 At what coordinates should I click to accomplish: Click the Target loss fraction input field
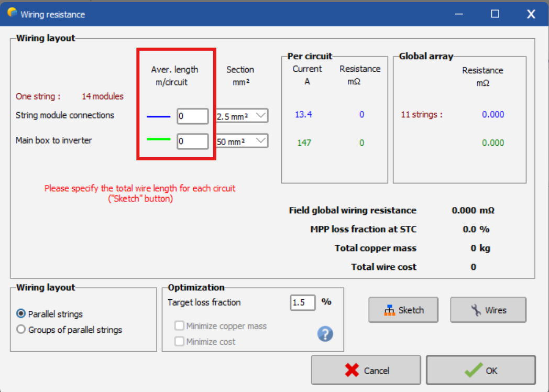coord(302,302)
